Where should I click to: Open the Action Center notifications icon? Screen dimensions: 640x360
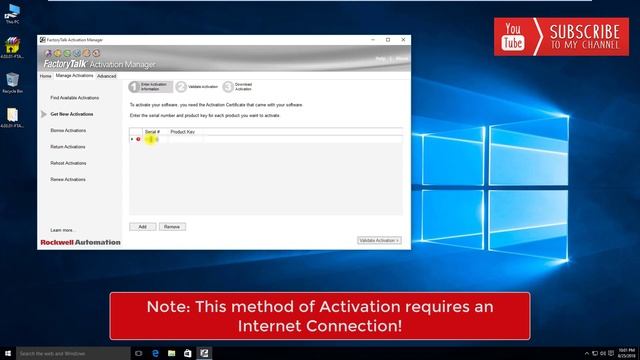611,353
